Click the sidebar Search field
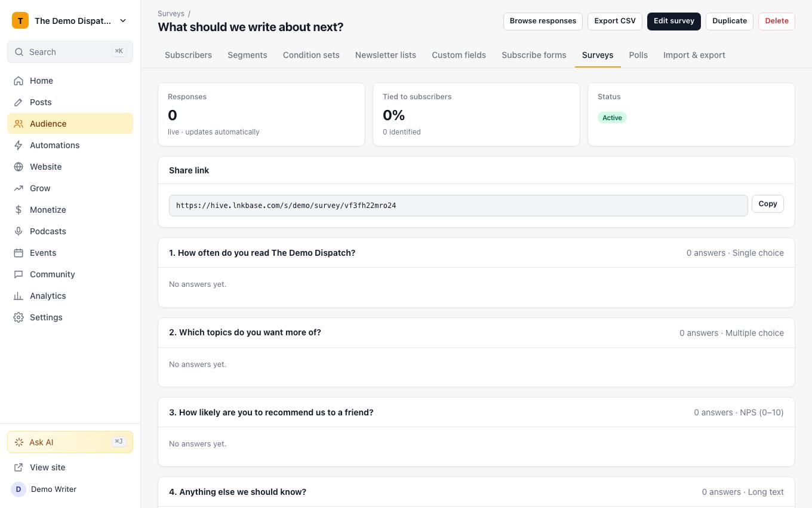Viewport: 812px width, 508px height. pyautogui.click(x=70, y=52)
